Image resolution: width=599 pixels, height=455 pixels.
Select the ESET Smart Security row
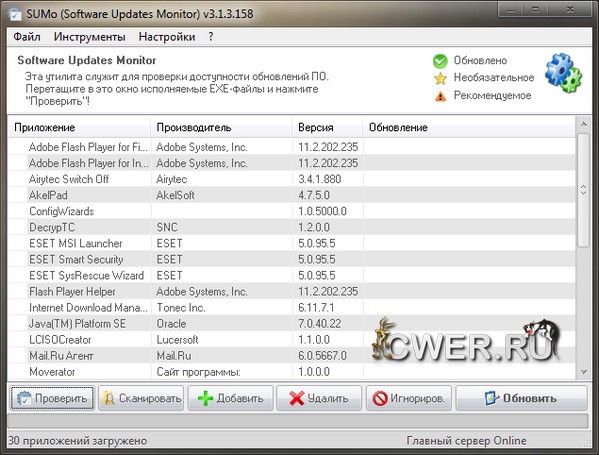pyautogui.click(x=292, y=259)
